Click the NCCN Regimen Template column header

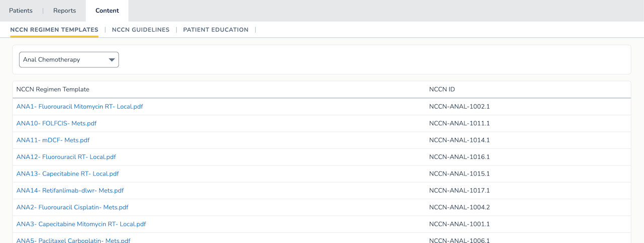(x=53, y=90)
